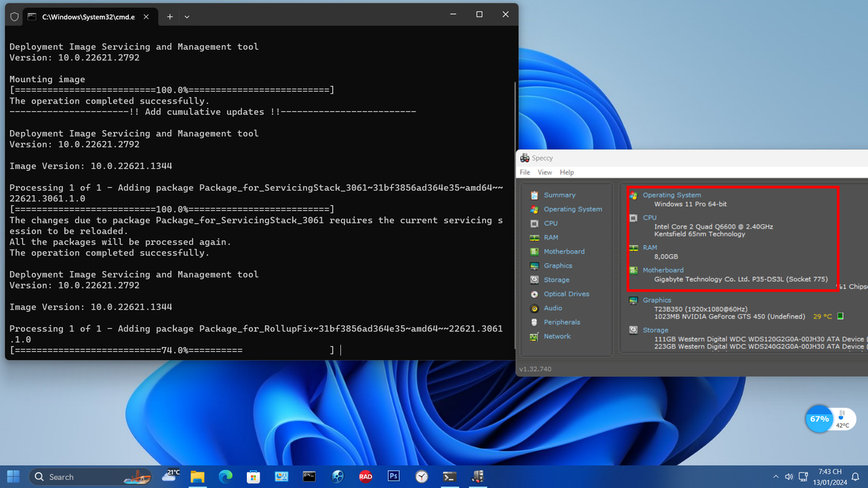This screenshot has height=488, width=868.
Task: Switch to Speccy via its taskbar icon
Action: point(478,476)
